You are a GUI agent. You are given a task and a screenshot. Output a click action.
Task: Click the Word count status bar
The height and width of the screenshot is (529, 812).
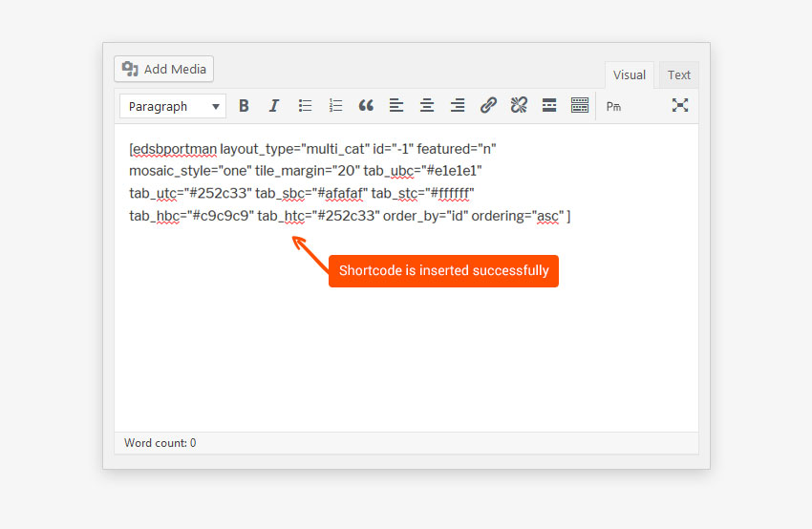[160, 443]
